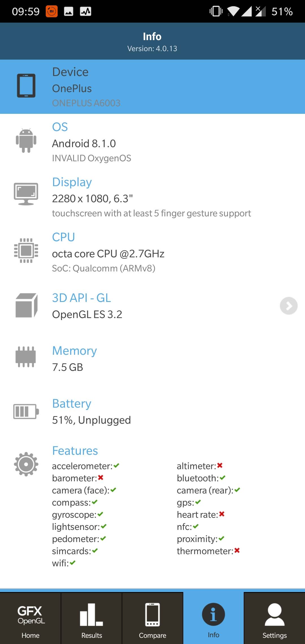Image resolution: width=305 pixels, height=644 pixels.
Task: Tap the Display monitor icon
Action: click(x=26, y=194)
